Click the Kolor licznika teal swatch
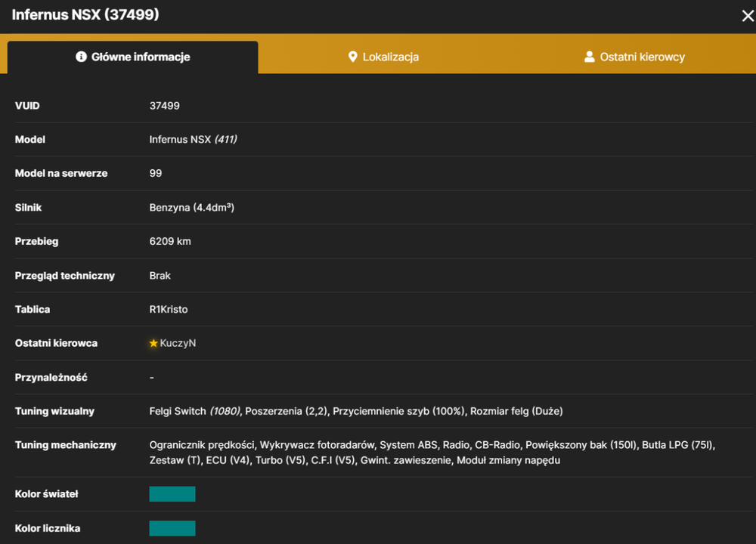The height and width of the screenshot is (544, 756). tap(172, 528)
